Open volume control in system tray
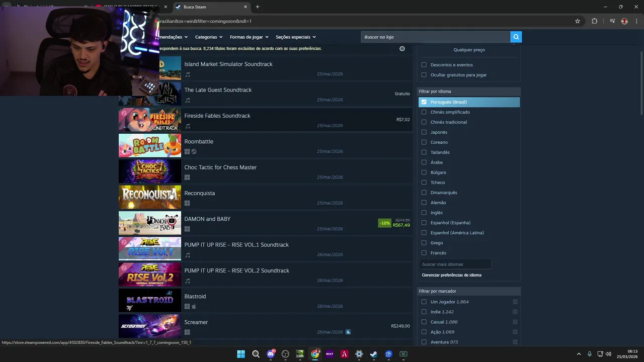The image size is (644, 362). tap(608, 354)
